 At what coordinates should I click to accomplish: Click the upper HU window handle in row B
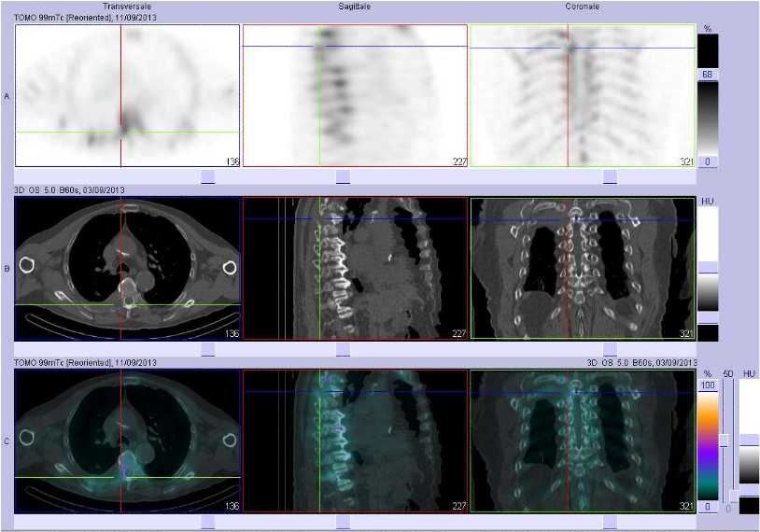pos(708,268)
